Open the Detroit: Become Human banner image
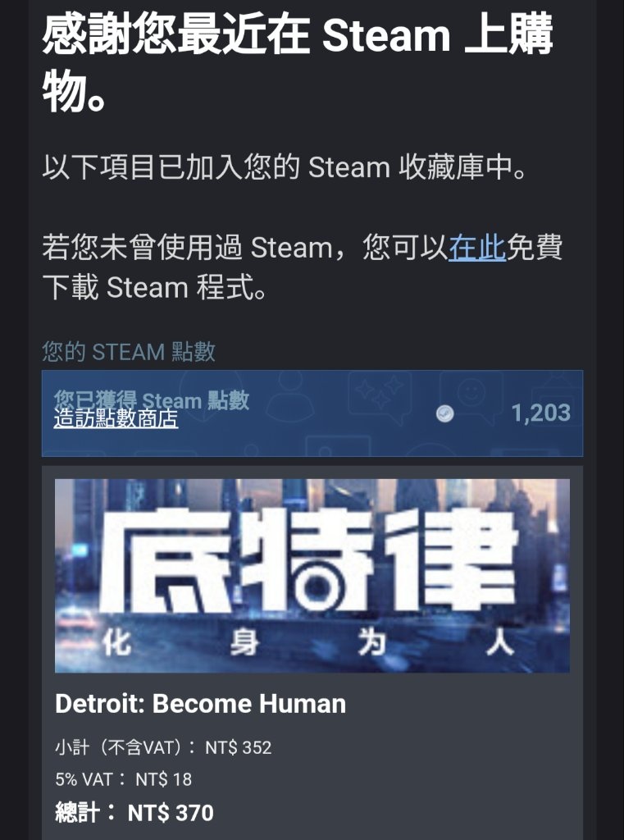This screenshot has width=624, height=840. pyautogui.click(x=312, y=575)
